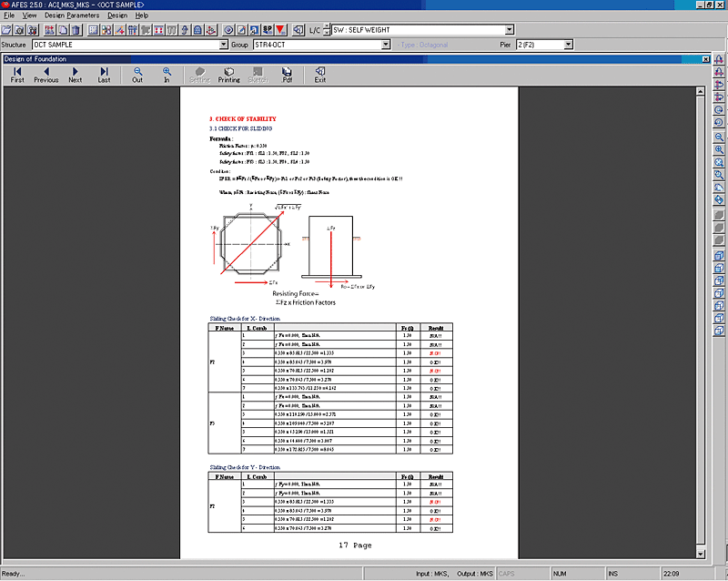Advance to the Next report page
The height and width of the screenshot is (581, 728).
coord(76,75)
